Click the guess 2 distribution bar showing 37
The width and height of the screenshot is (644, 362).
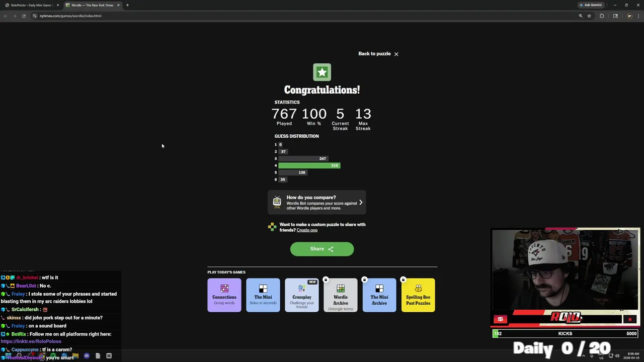click(283, 151)
